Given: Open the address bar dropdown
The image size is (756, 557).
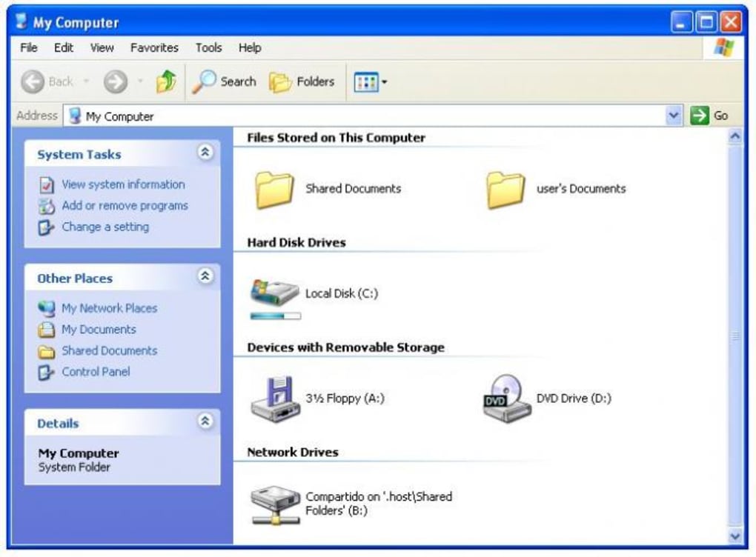Looking at the screenshot, I should (x=673, y=116).
